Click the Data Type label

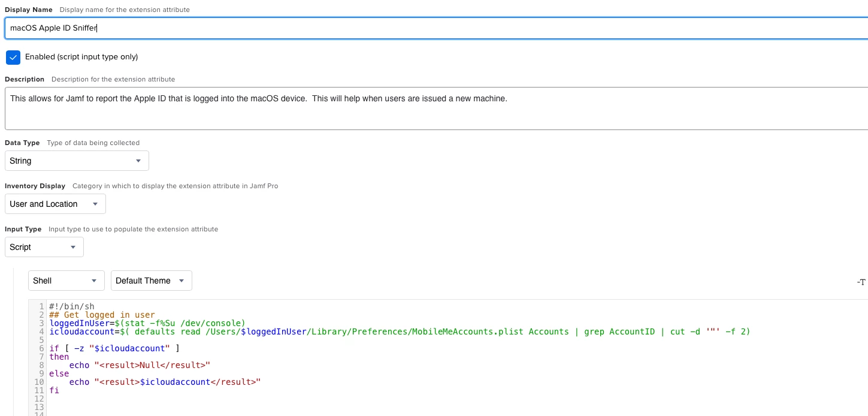coord(22,143)
